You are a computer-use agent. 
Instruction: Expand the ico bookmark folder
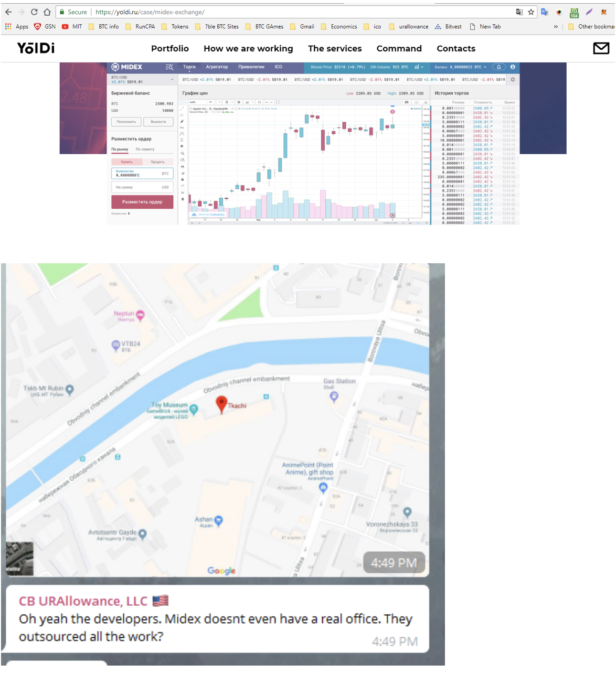[372, 26]
